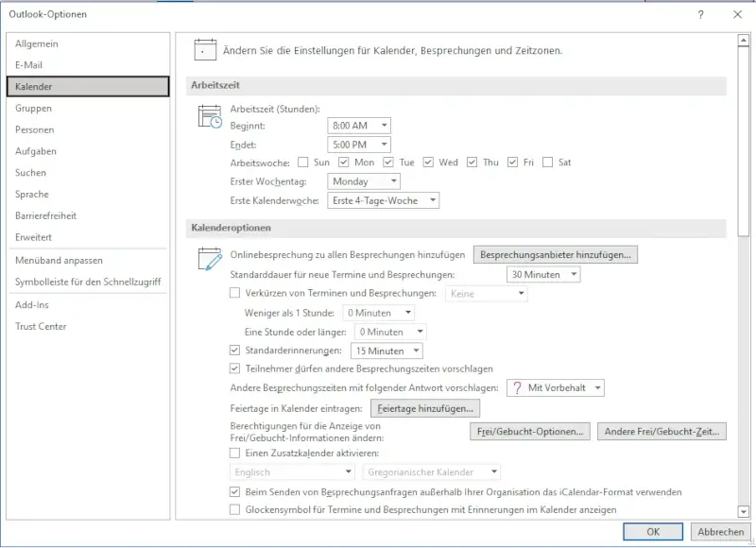Select the E-Mail category

(28, 65)
